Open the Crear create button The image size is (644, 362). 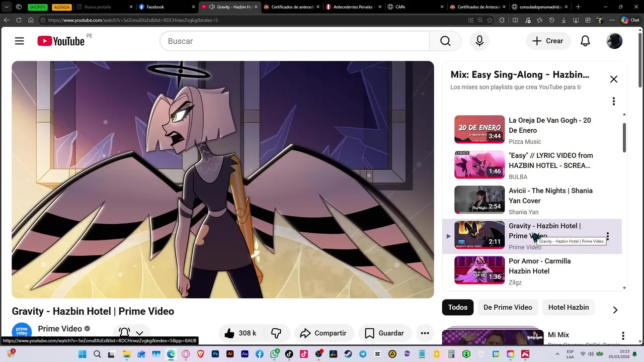(x=548, y=41)
